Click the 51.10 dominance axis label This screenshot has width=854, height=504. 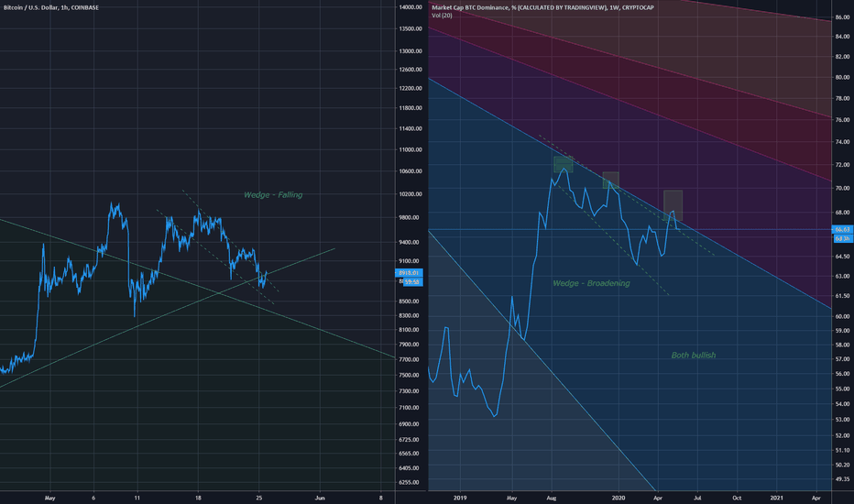click(843, 450)
